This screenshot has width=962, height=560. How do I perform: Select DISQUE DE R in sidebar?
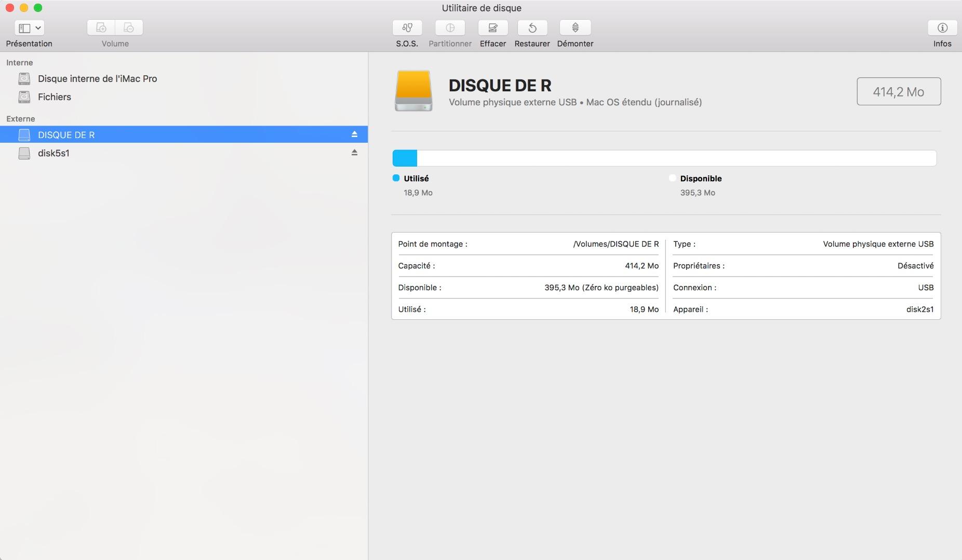184,134
